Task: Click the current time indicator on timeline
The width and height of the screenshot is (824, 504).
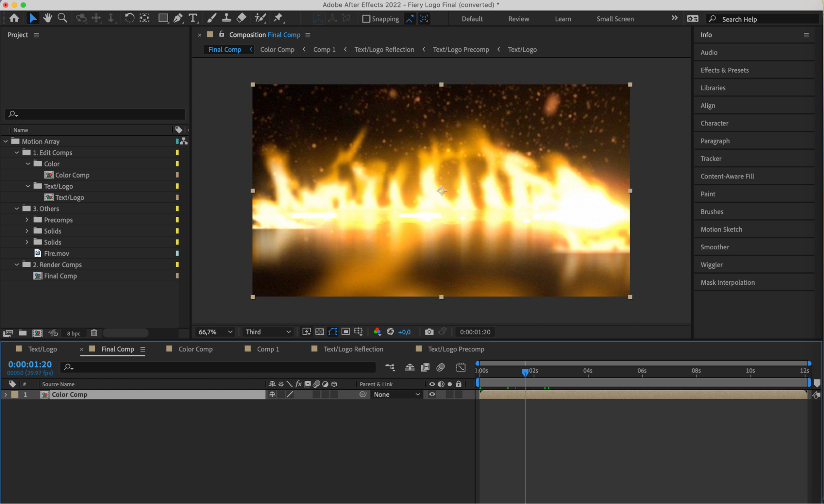Action: (x=525, y=372)
